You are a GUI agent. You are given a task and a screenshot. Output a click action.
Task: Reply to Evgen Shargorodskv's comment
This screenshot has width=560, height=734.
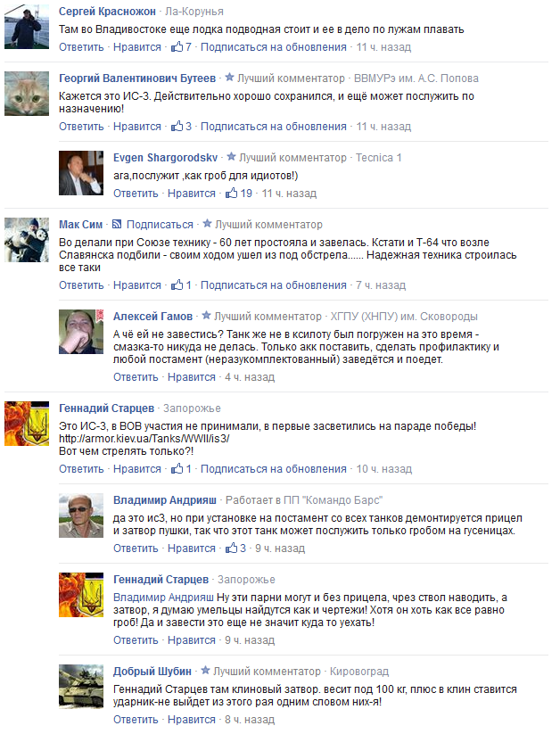click(136, 194)
